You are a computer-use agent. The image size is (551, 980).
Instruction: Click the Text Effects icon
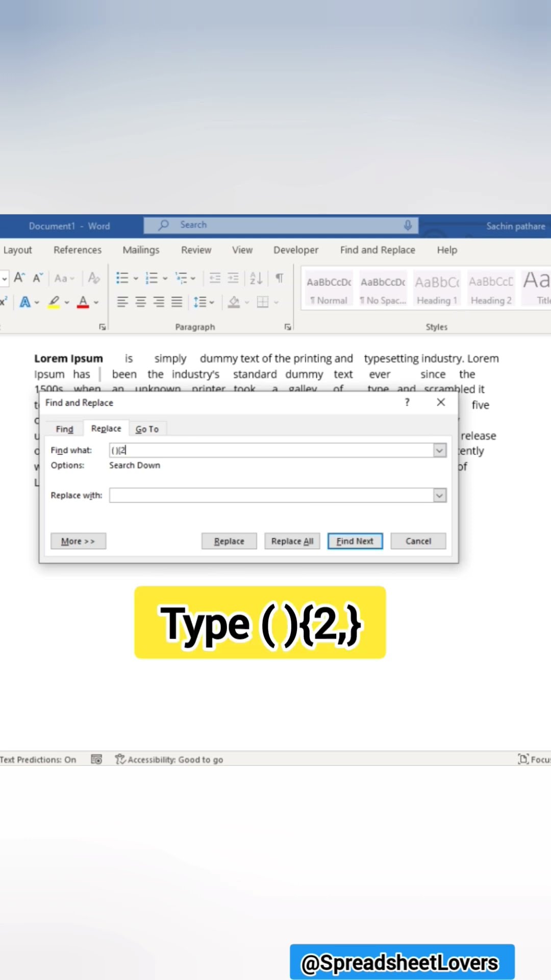point(24,302)
